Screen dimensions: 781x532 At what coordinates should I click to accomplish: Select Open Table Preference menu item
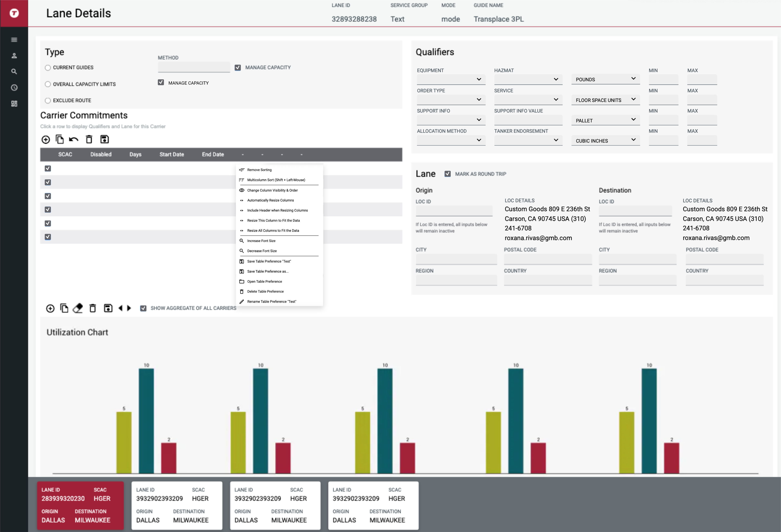point(279,281)
